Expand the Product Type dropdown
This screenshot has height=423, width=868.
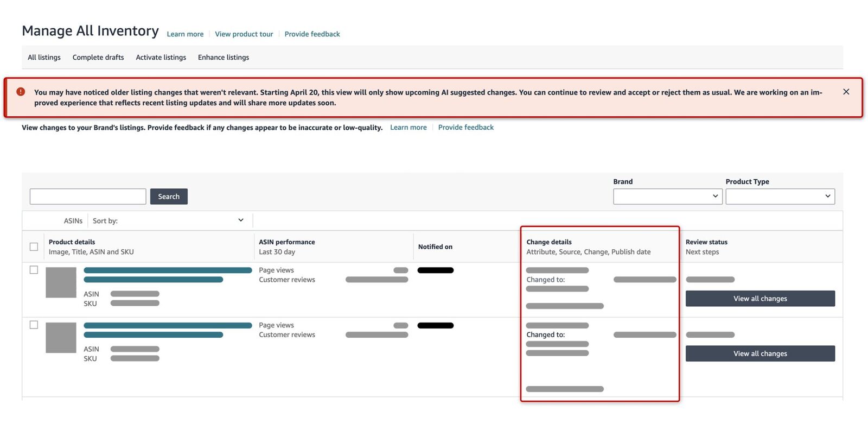[x=780, y=196]
